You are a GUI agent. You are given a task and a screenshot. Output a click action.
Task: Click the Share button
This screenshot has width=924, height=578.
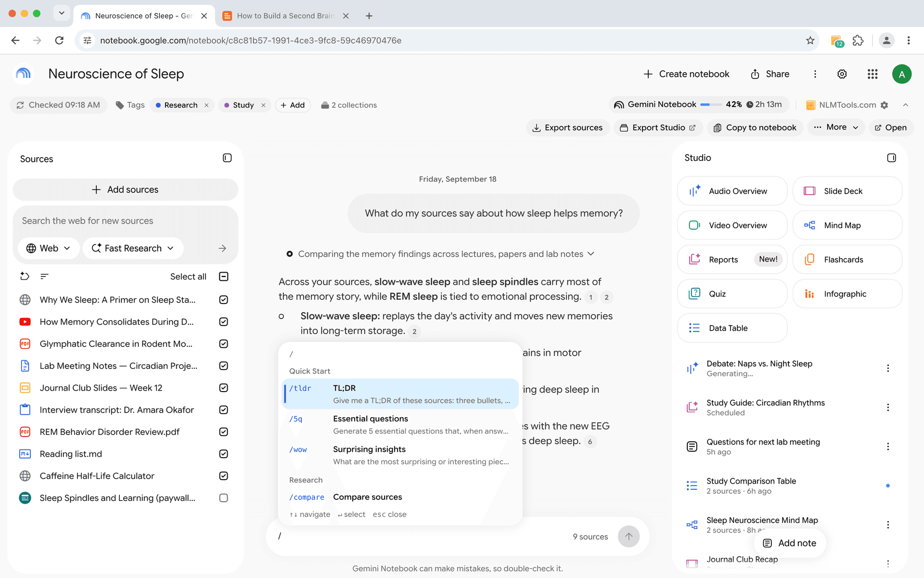(x=770, y=74)
